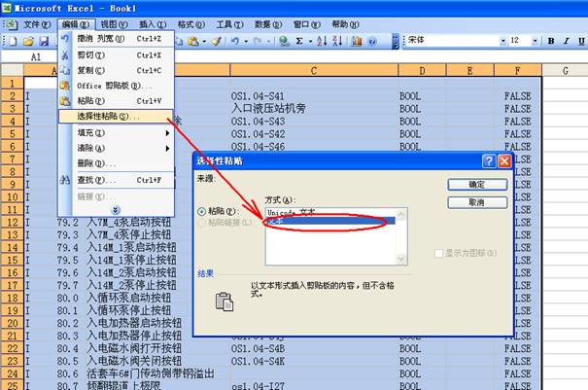Click the help question mark in dialog
Screen dimensions: 588x390
489,160
